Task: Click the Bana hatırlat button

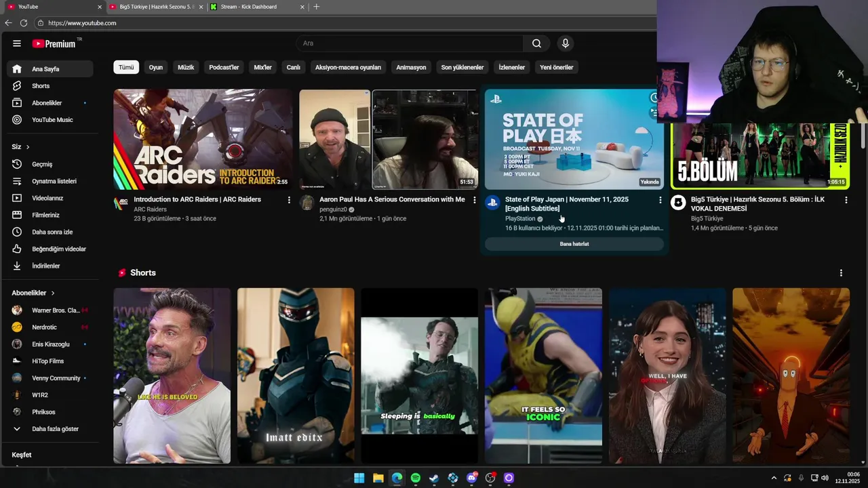Action: pyautogui.click(x=574, y=244)
